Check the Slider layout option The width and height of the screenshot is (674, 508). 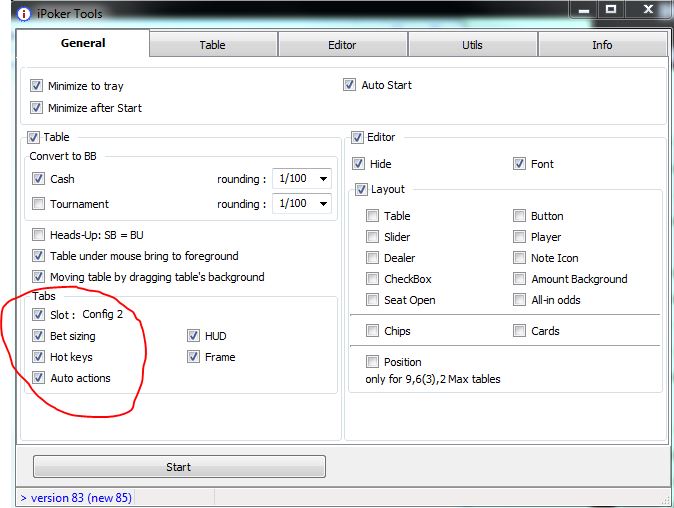(372, 237)
